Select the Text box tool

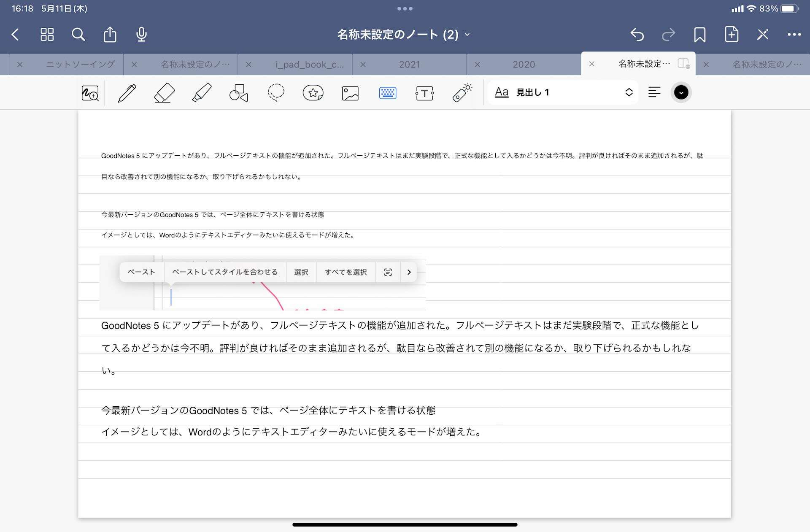[424, 93]
